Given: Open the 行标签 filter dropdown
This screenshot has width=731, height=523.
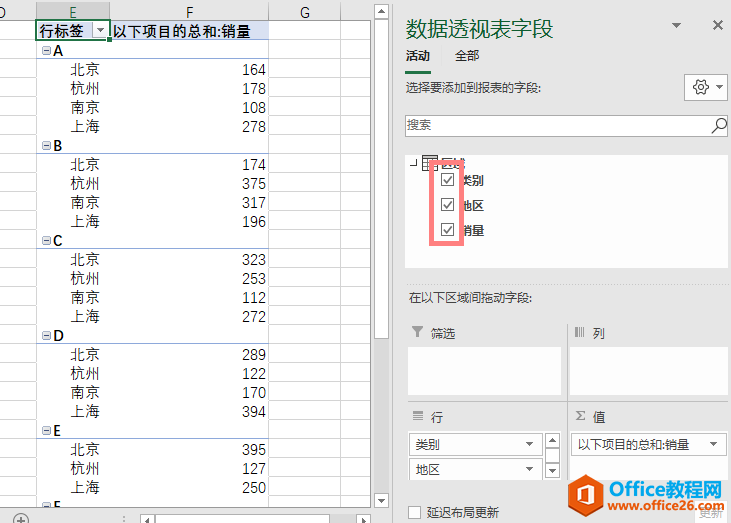Looking at the screenshot, I should [100, 31].
